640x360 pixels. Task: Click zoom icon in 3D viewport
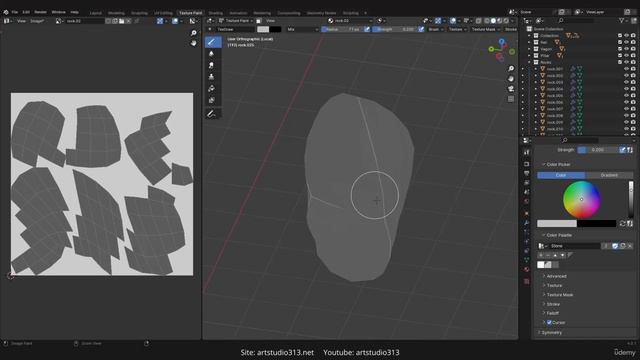tap(511, 69)
